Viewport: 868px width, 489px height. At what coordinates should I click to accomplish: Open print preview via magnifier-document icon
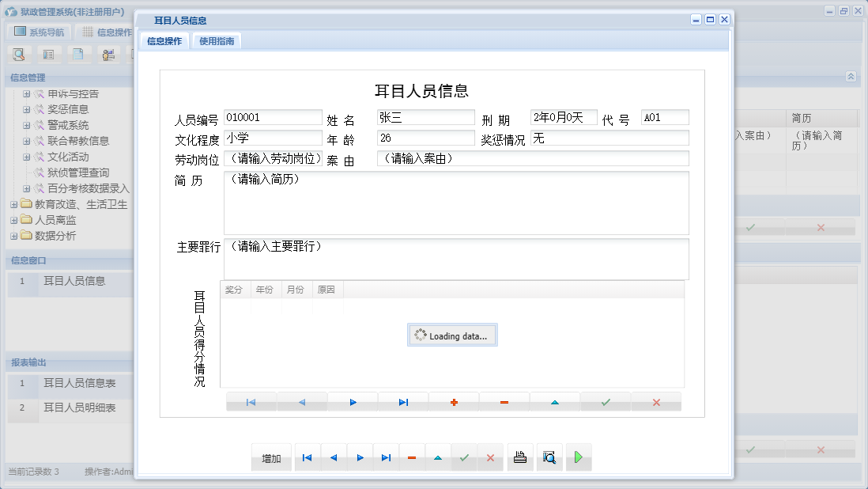coord(549,457)
